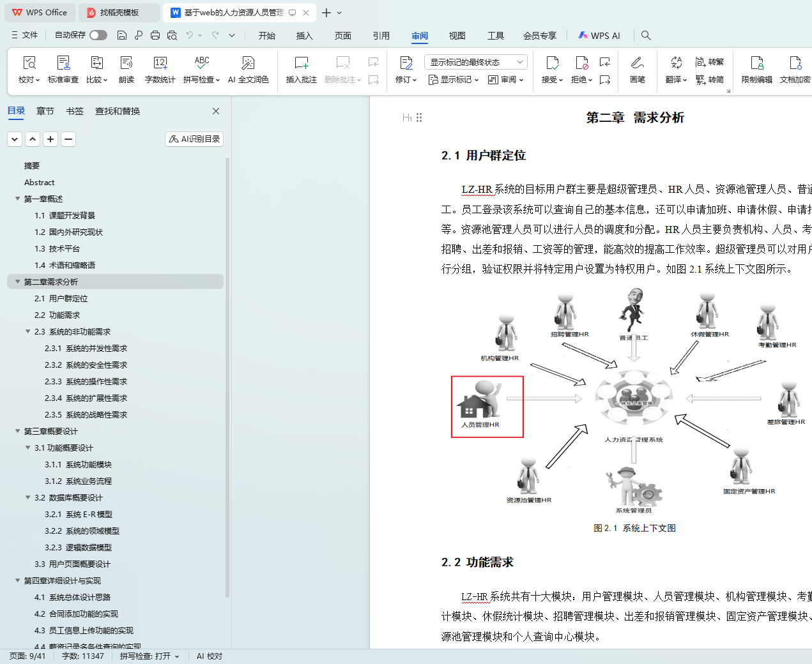This screenshot has width=812, height=664.
Task: Go to 3.1.2 系统业务流程 heading
Action: 78,481
